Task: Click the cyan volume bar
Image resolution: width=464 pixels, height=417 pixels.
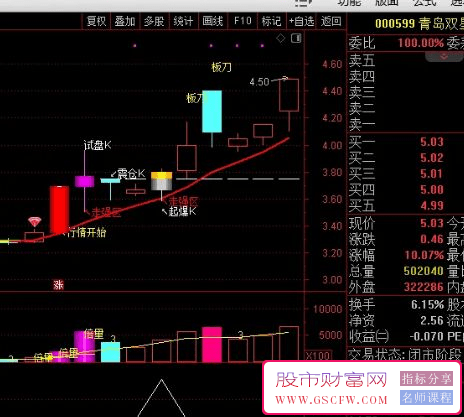Action: [110, 352]
